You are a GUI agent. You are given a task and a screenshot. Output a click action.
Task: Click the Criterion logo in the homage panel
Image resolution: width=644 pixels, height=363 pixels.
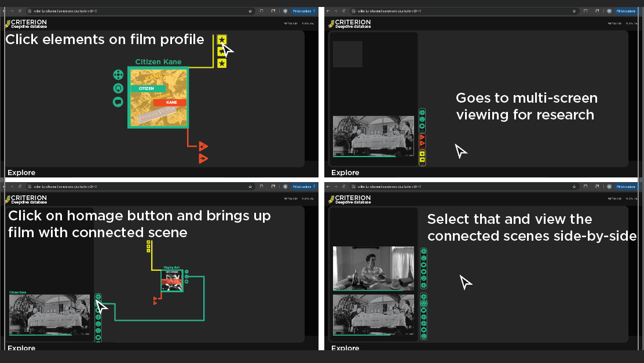pos(26,199)
